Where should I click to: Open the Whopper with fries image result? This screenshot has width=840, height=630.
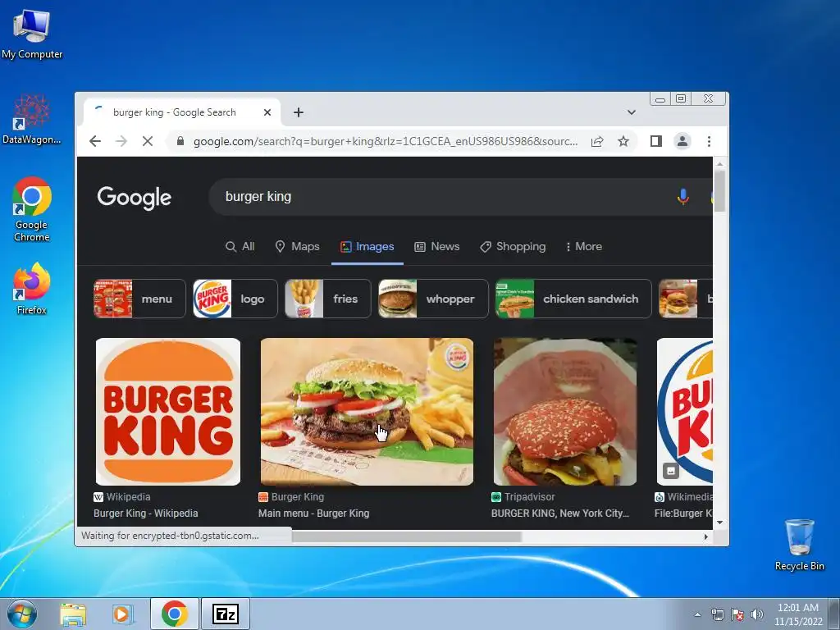367,412
